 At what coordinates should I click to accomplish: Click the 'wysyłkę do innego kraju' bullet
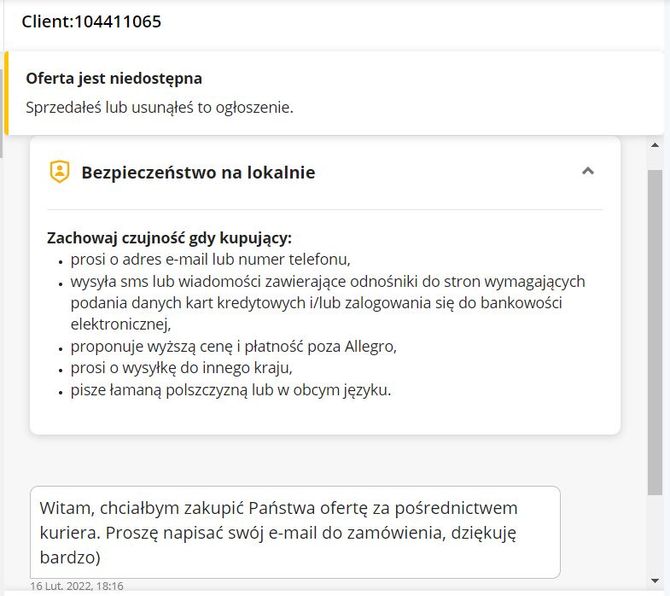(181, 368)
